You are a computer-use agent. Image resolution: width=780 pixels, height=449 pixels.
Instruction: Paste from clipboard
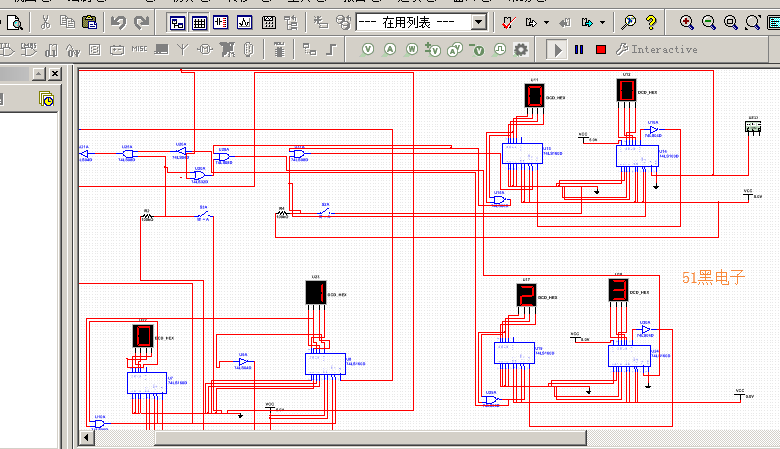90,22
